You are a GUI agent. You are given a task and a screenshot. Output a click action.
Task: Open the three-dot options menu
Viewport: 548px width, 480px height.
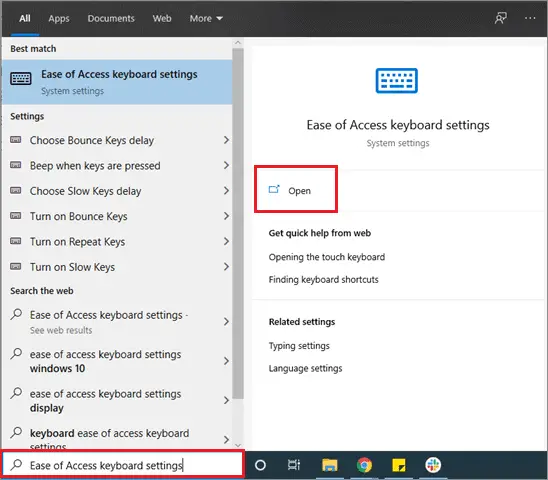pyautogui.click(x=530, y=18)
